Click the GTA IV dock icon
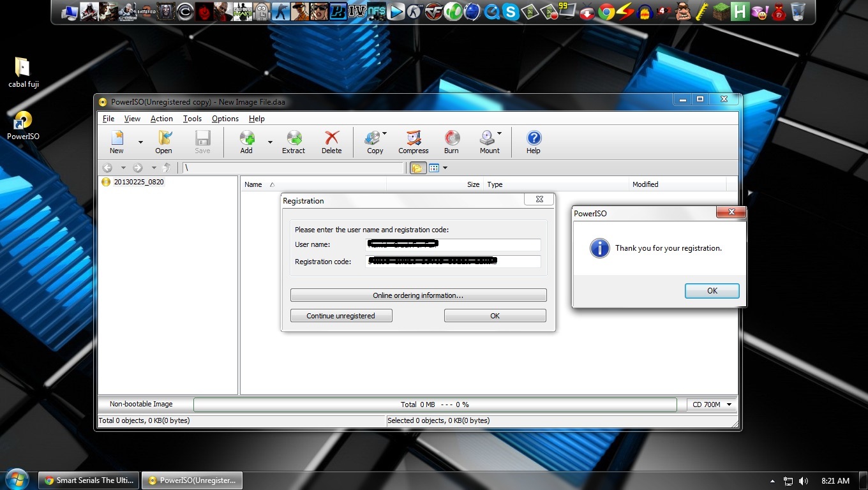This screenshot has height=490, width=868. (357, 11)
